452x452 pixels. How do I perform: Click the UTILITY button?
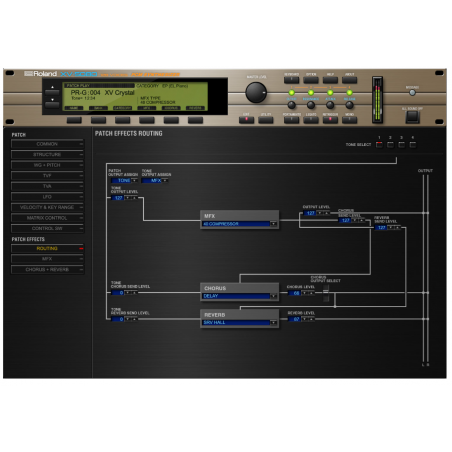pyautogui.click(x=266, y=120)
